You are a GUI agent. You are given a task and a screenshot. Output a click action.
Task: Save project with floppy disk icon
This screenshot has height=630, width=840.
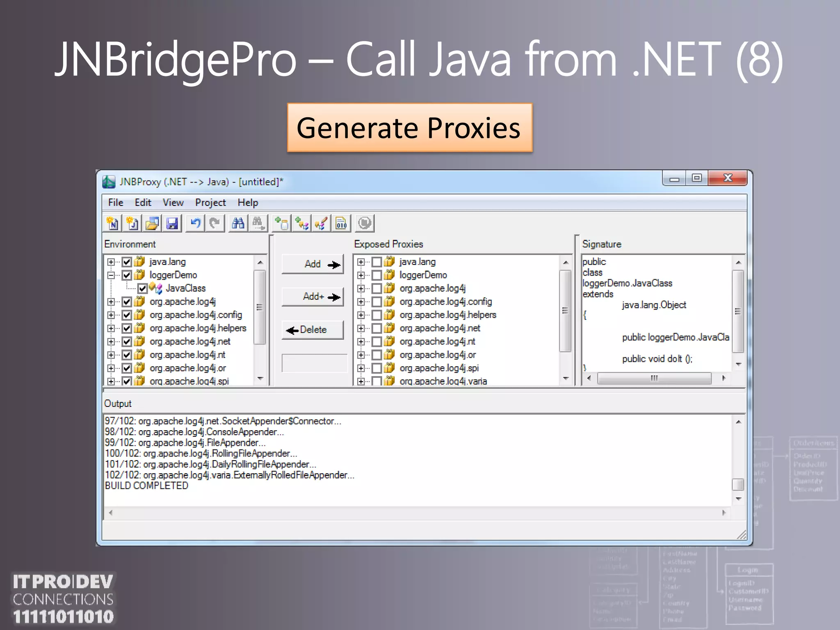click(x=172, y=223)
